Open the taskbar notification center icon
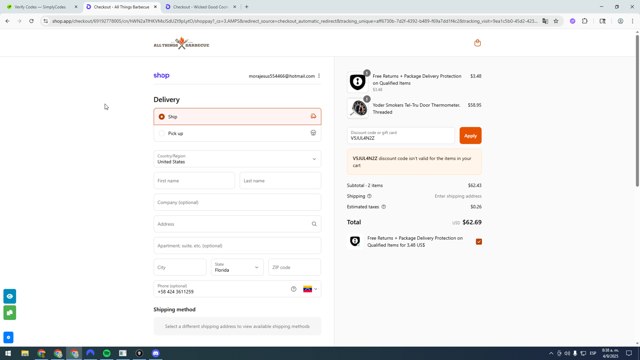640x360 pixels. 629,353
